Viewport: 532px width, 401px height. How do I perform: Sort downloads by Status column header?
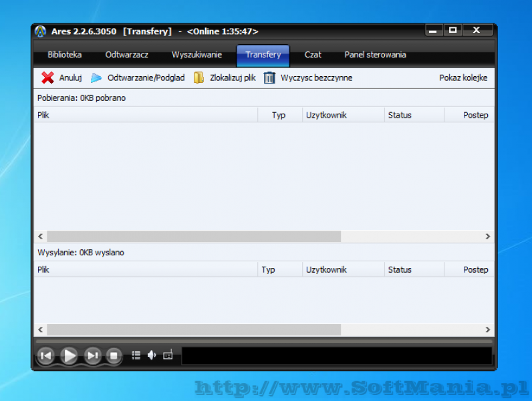click(x=414, y=115)
